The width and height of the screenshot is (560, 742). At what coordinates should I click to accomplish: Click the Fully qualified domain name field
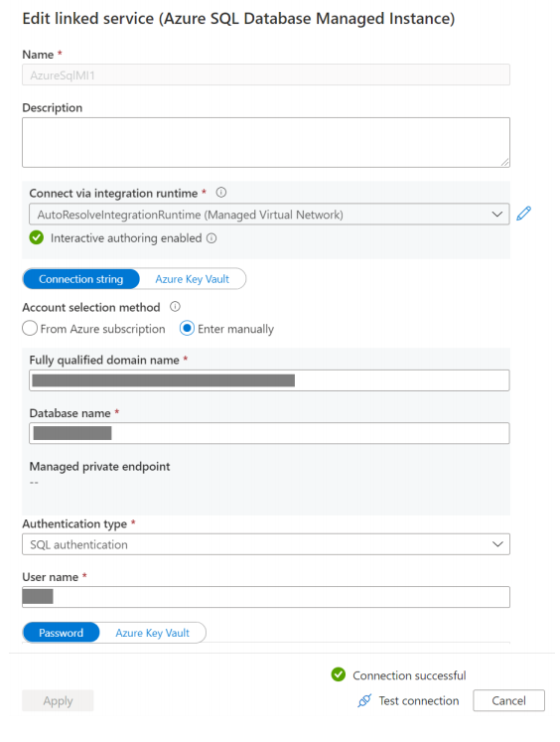click(x=269, y=380)
